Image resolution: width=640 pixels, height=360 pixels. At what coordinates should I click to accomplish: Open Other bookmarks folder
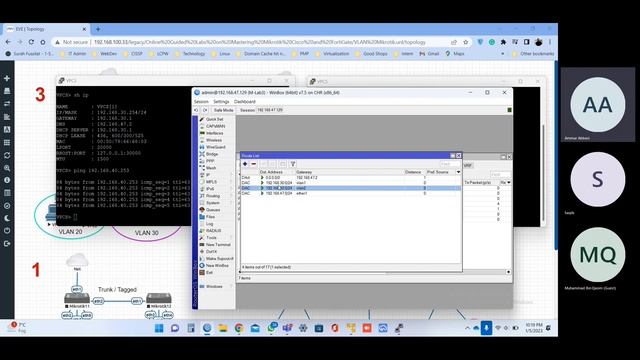coord(533,53)
